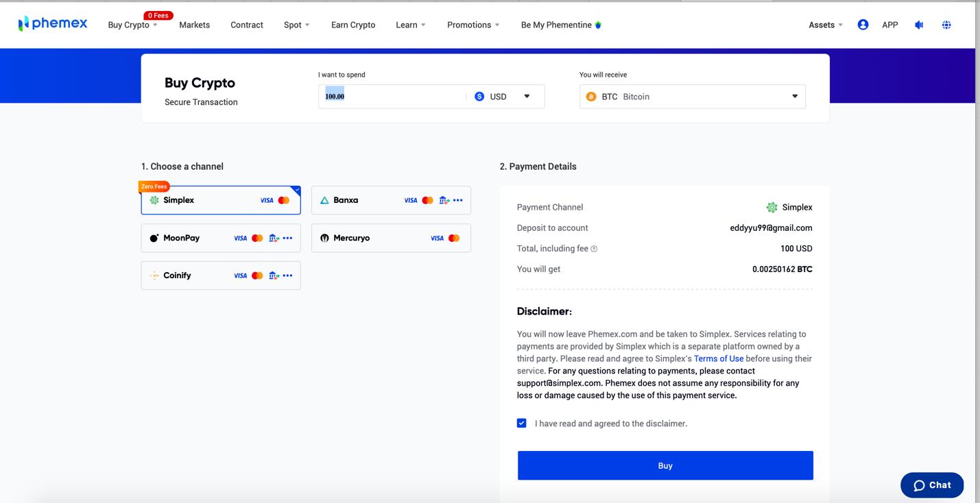Click the Bitcoin icon in the receive field

point(591,97)
